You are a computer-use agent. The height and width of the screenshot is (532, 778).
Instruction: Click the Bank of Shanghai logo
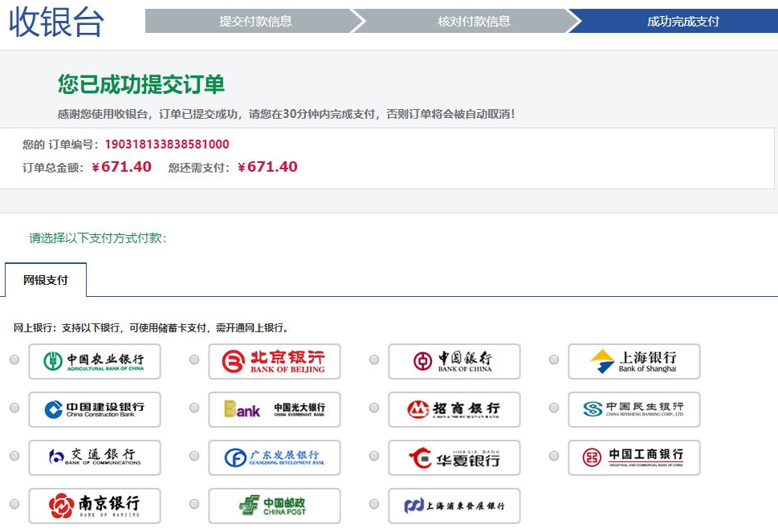click(634, 361)
